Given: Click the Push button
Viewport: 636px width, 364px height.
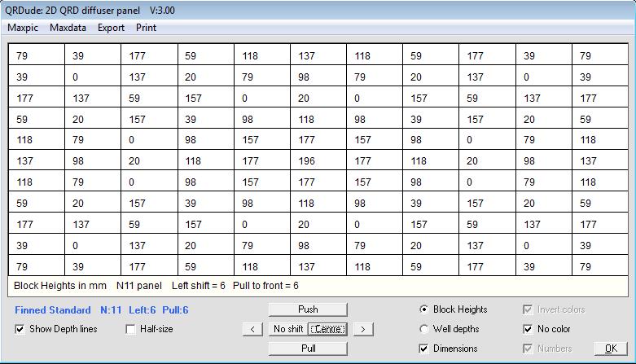Looking at the screenshot, I should click(308, 309).
